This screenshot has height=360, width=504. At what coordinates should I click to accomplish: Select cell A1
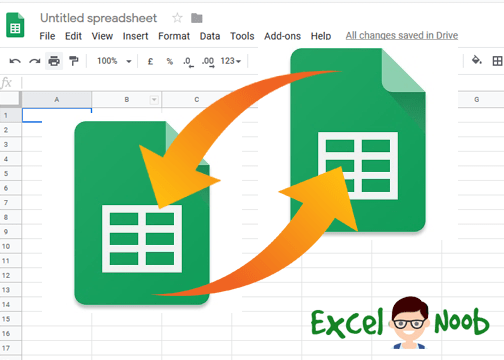click(x=57, y=115)
